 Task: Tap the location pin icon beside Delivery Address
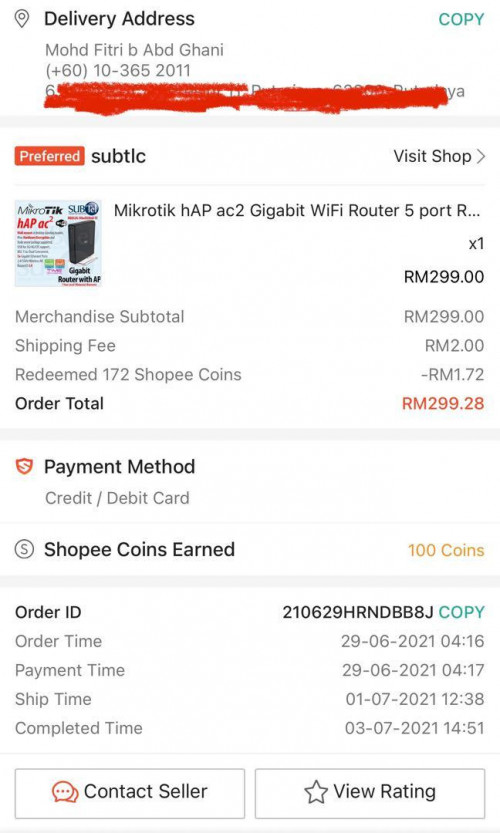pos(21,19)
